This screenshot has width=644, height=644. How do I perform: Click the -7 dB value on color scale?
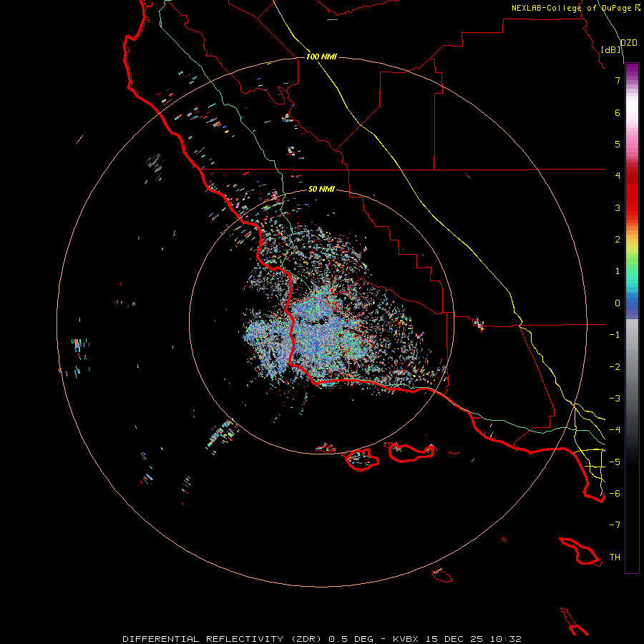615,525
